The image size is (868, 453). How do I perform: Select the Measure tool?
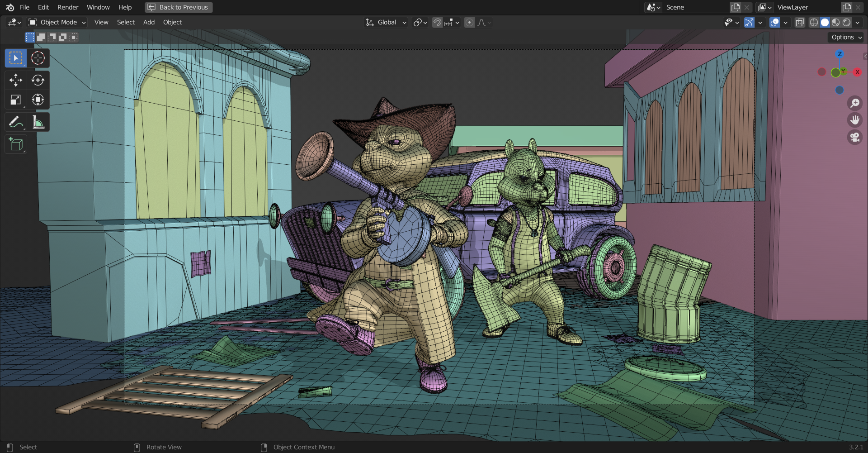point(38,122)
